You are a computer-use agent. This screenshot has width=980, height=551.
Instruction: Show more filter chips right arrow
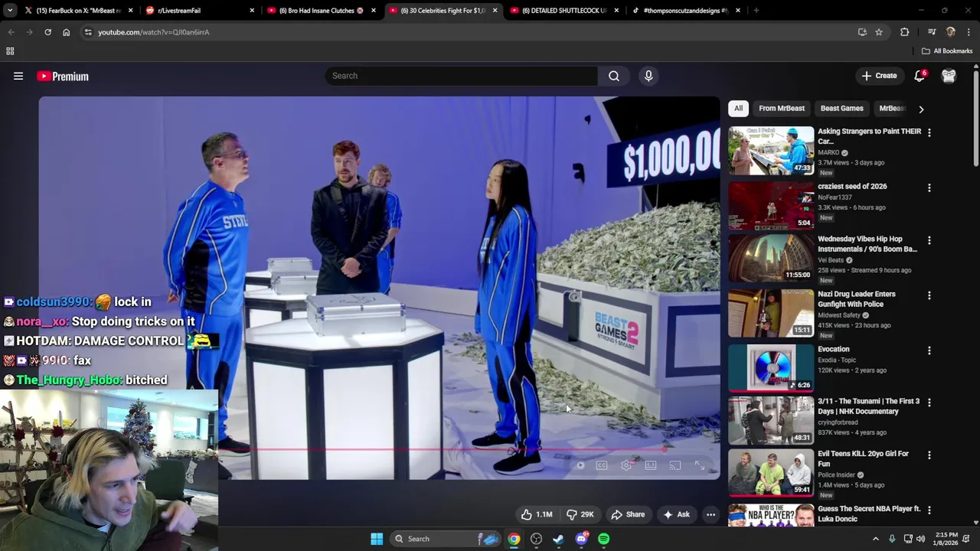pos(921,109)
